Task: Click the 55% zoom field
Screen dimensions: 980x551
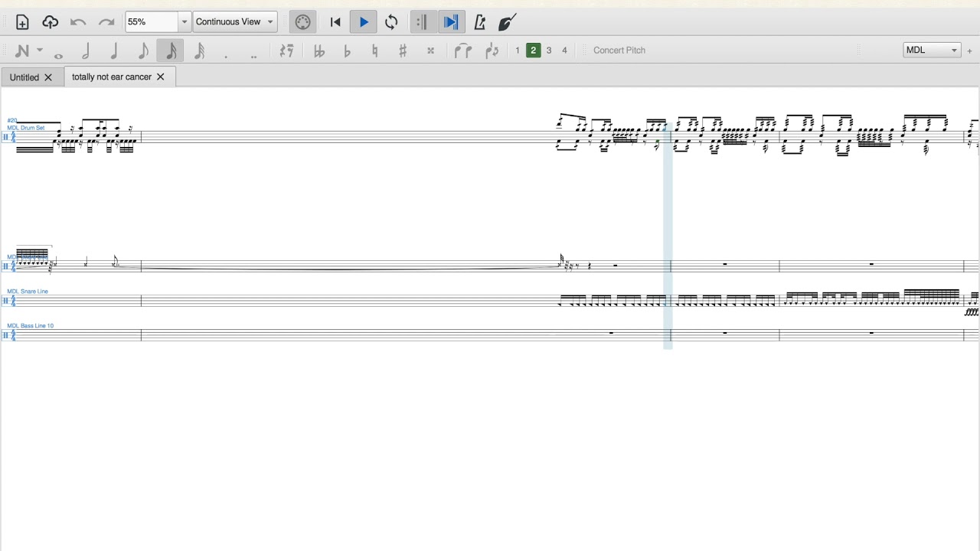Action: pos(152,22)
